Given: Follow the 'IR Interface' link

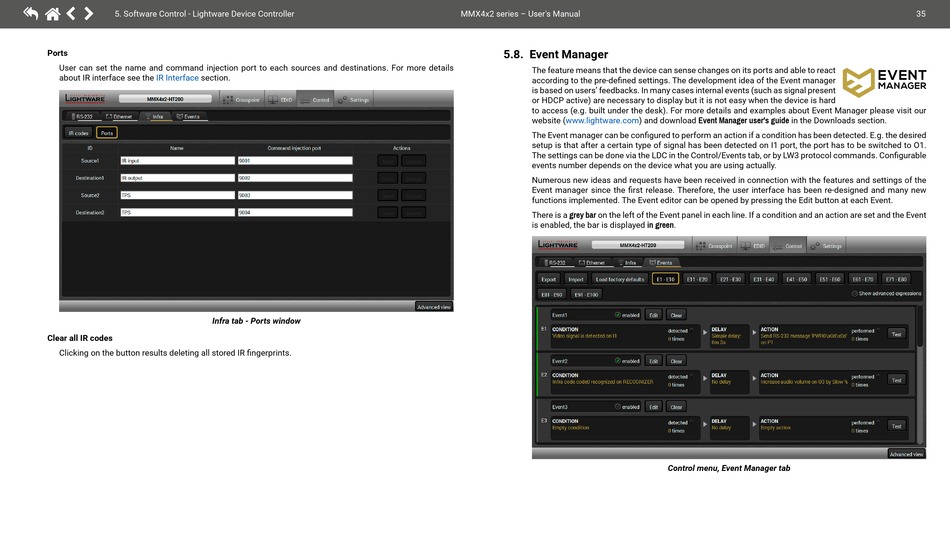Looking at the screenshot, I should tap(177, 78).
